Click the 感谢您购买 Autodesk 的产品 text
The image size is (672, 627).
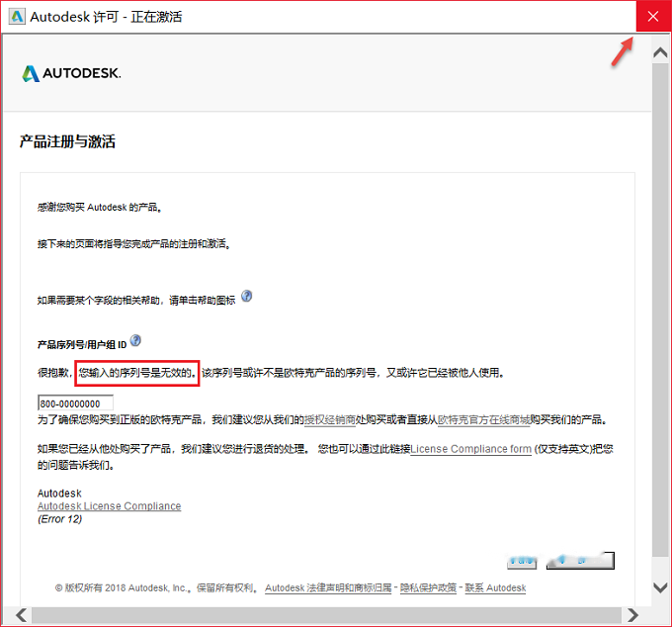coord(100,208)
